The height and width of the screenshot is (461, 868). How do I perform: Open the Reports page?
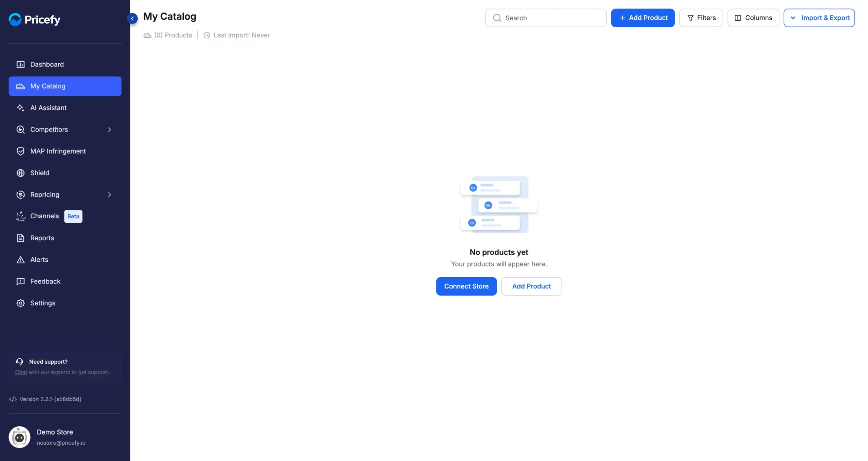pos(65,238)
